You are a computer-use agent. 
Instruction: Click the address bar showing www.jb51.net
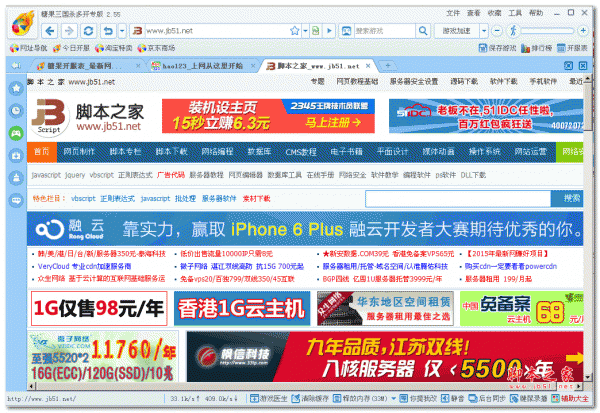click(x=216, y=31)
